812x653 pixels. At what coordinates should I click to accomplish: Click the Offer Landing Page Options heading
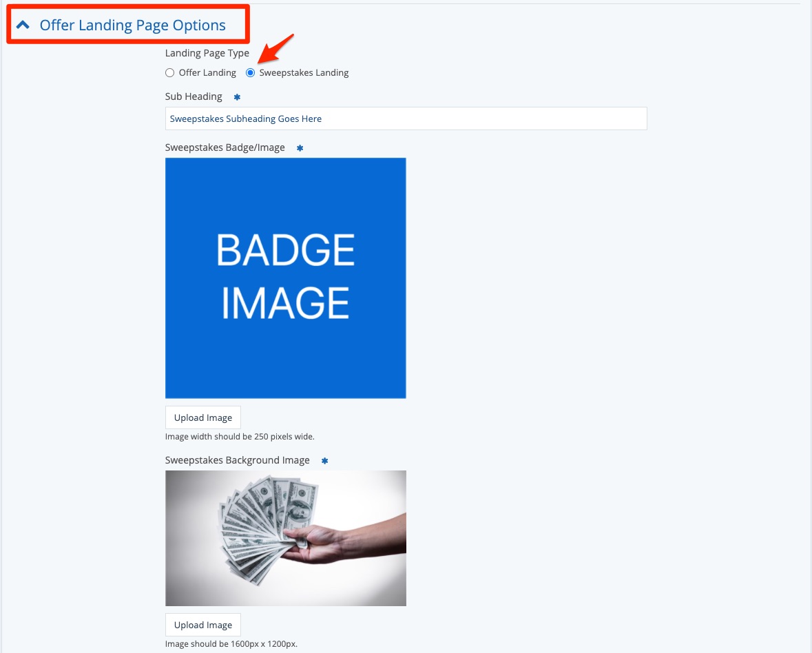tap(132, 25)
